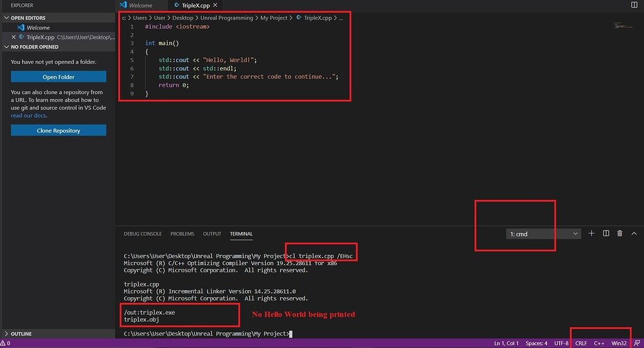644x348 pixels.
Task: Open the feedback icon in status bar
Action: pos(636,344)
